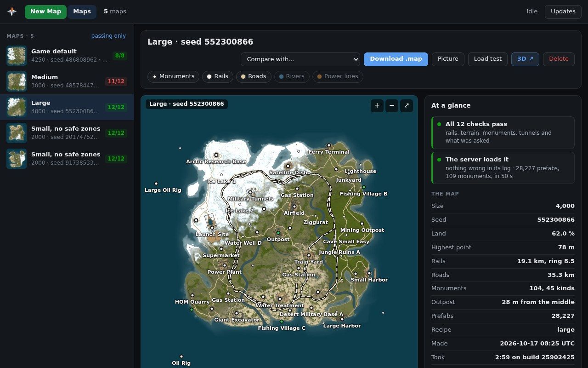The image size is (588, 368).
Task: Select the Game default map
Action: pos(67,56)
